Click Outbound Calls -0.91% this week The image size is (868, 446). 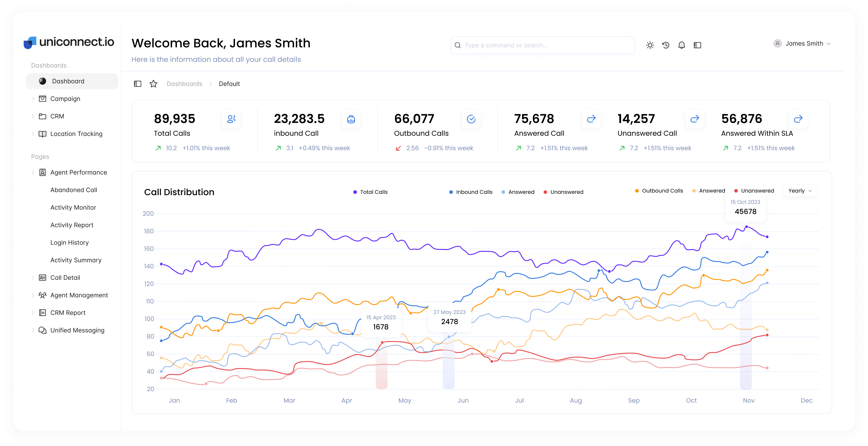(x=449, y=148)
